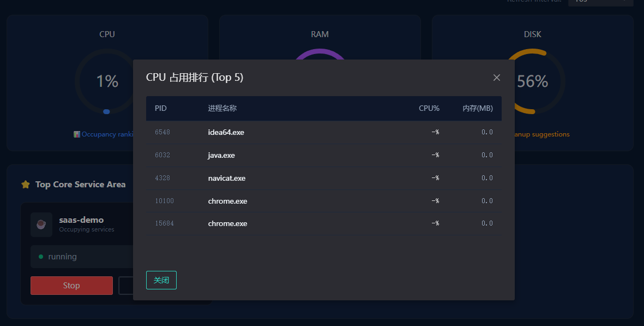Click the CPU% value for idea64.exe
This screenshot has height=326, width=644.
(x=435, y=132)
